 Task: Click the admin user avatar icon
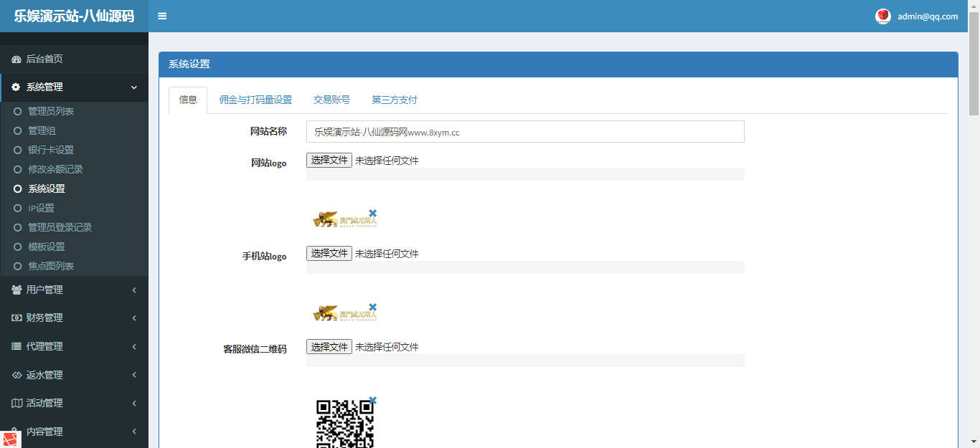coord(883,16)
